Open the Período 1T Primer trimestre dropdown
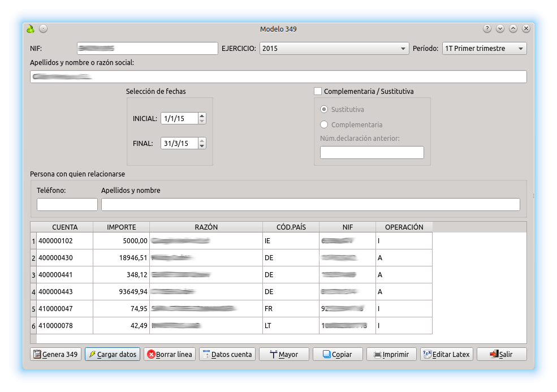Screen dimensions: 557x392 pos(485,48)
